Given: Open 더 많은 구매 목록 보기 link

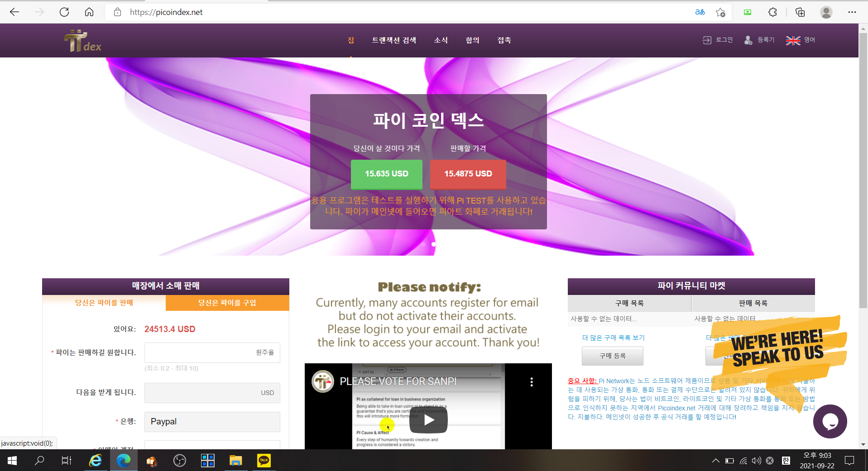Looking at the screenshot, I should click(x=614, y=338).
